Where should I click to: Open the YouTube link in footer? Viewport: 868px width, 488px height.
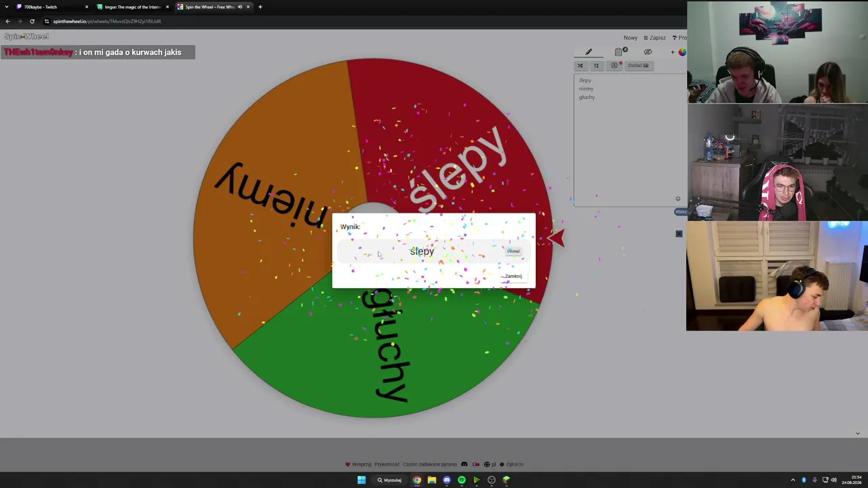[476, 464]
